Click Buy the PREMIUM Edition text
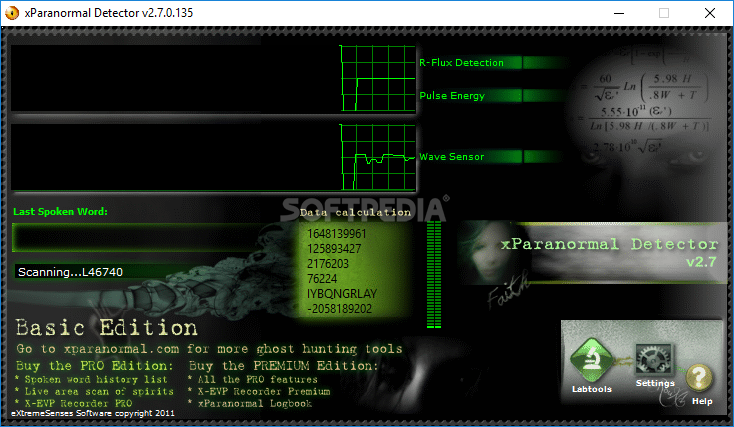The width and height of the screenshot is (734, 427). click(283, 366)
